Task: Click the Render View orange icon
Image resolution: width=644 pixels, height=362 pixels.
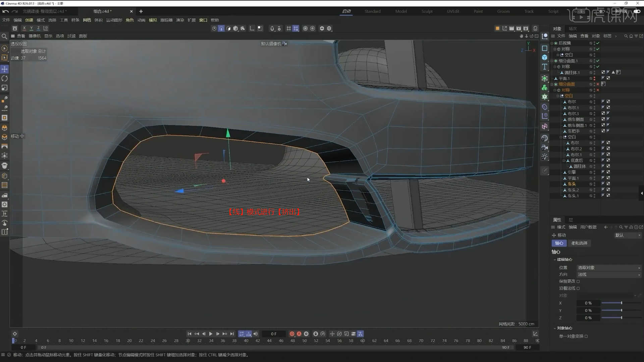Action: [497, 28]
